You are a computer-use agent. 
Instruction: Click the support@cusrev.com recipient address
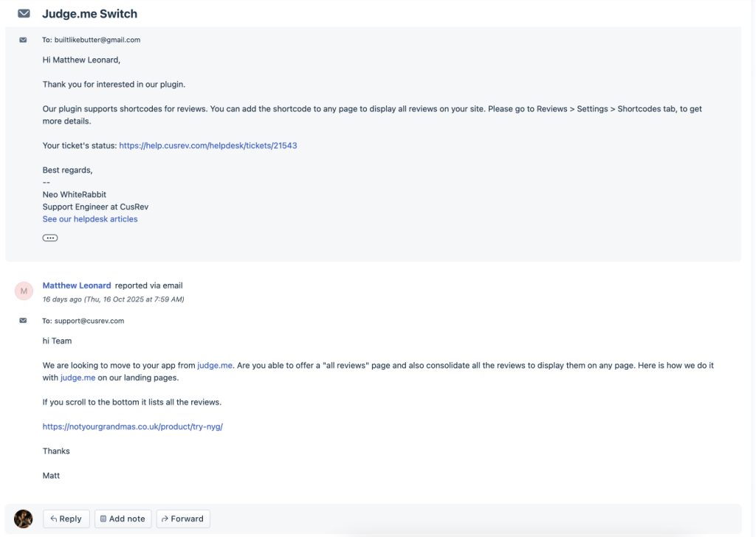click(x=89, y=321)
